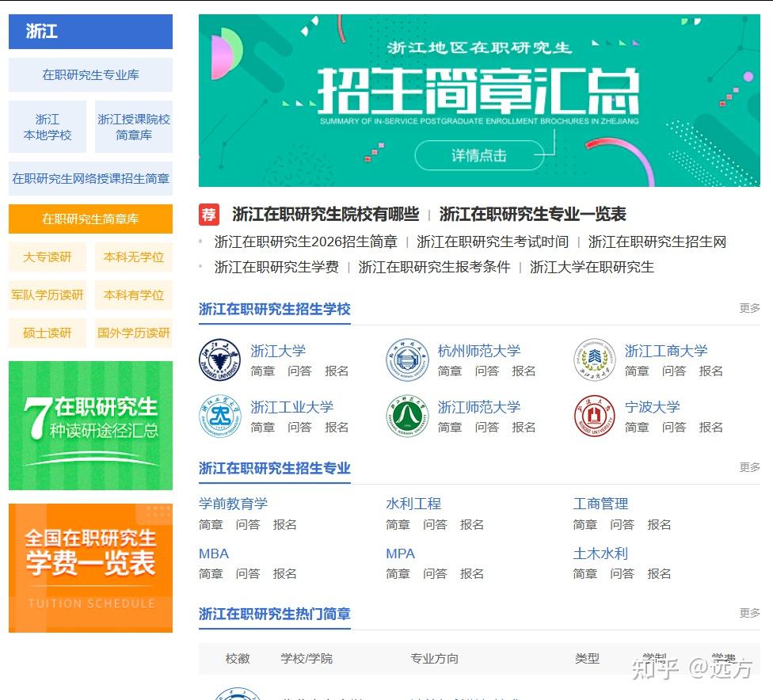This screenshot has width=773, height=700.
Task: Select the 浙江 blue header tab
Action: pos(91,32)
